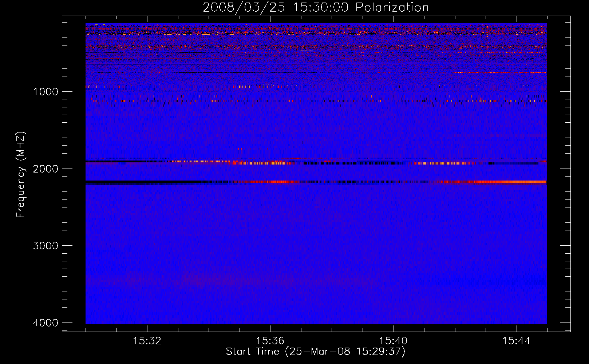Select the 'Frequency (MHZ)' axis label

(21, 175)
